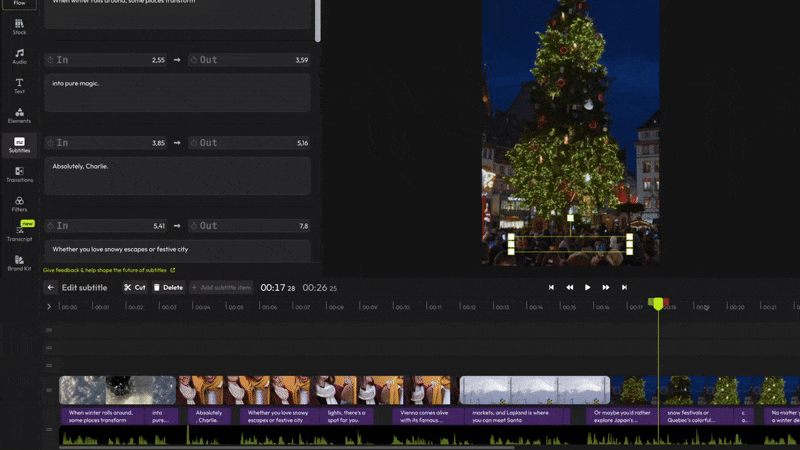Open the Elements panel

click(x=19, y=115)
